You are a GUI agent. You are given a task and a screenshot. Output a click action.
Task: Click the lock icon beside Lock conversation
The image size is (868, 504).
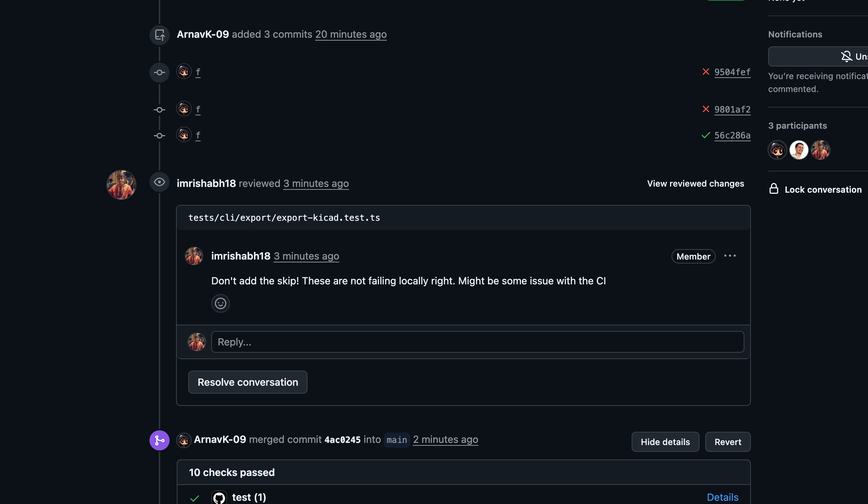point(774,189)
